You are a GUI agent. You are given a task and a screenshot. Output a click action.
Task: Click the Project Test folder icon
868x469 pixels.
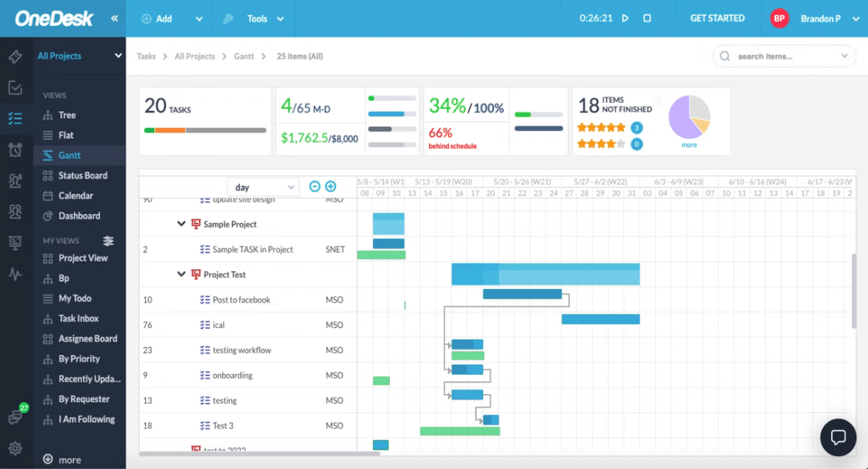(195, 274)
